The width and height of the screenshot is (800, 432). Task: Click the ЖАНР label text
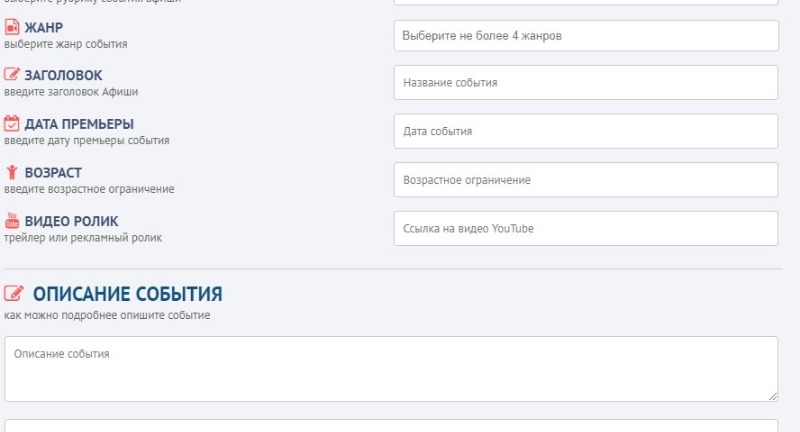(x=43, y=27)
